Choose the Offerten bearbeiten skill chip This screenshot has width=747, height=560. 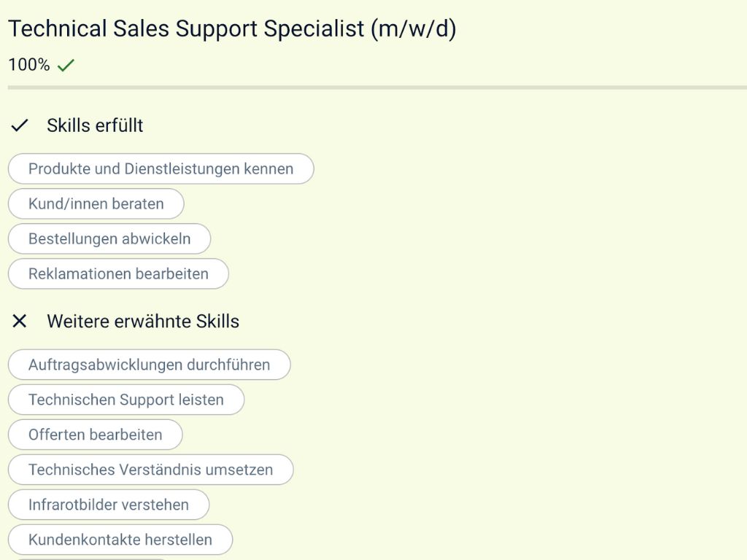coord(95,435)
